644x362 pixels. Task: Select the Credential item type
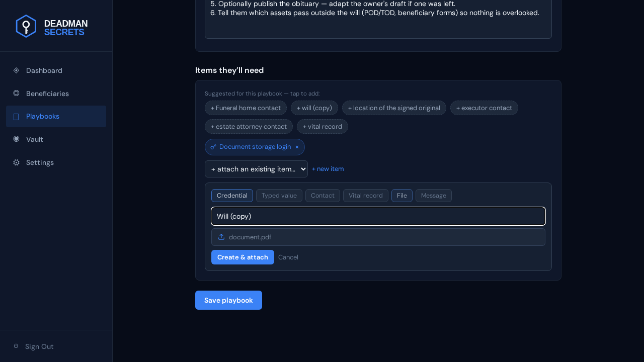click(x=232, y=196)
